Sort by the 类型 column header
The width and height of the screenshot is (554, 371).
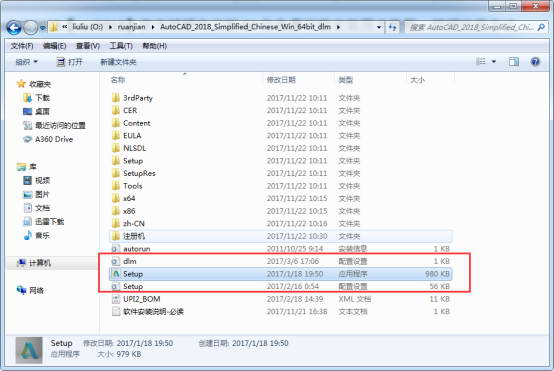pyautogui.click(x=346, y=80)
